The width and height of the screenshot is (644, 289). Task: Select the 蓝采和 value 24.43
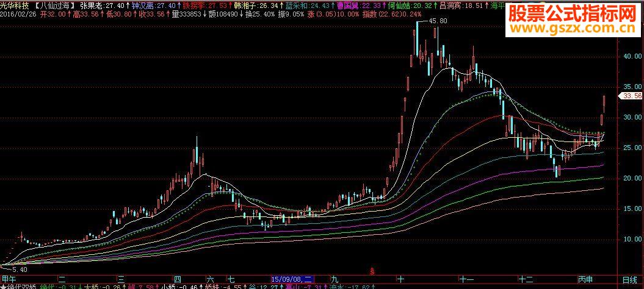click(x=320, y=6)
